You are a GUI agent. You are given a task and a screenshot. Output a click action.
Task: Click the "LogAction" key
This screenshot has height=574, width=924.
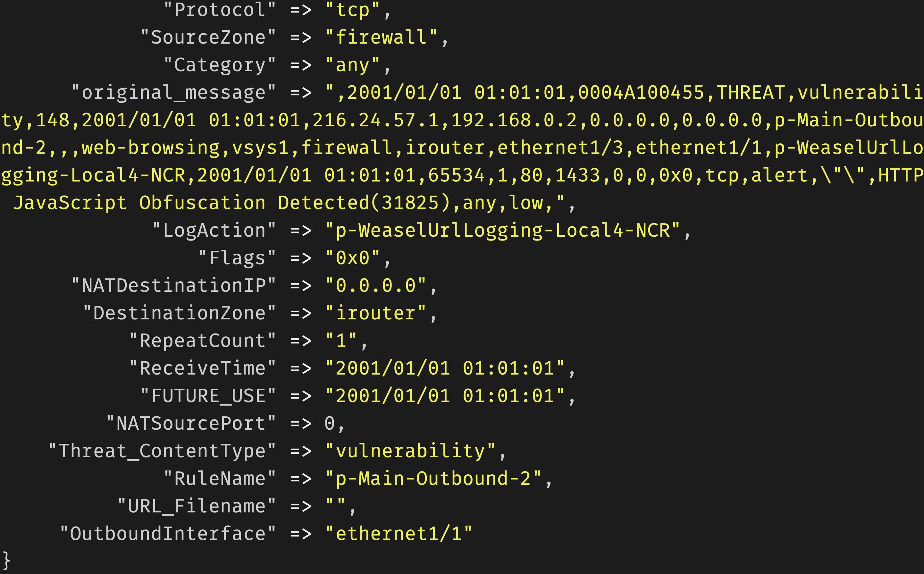pyautogui.click(x=214, y=231)
